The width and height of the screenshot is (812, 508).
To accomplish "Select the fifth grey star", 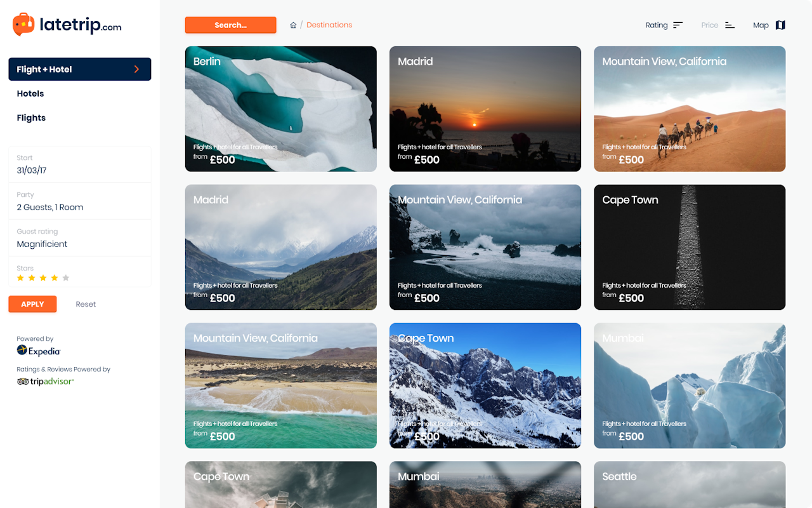I will (66, 278).
